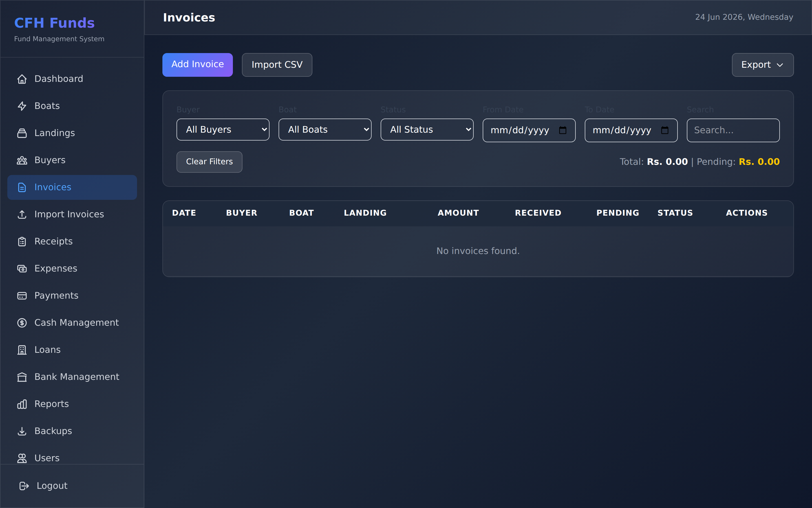Click the Expenses icon in sidebar
The image size is (812, 508).
point(22,268)
